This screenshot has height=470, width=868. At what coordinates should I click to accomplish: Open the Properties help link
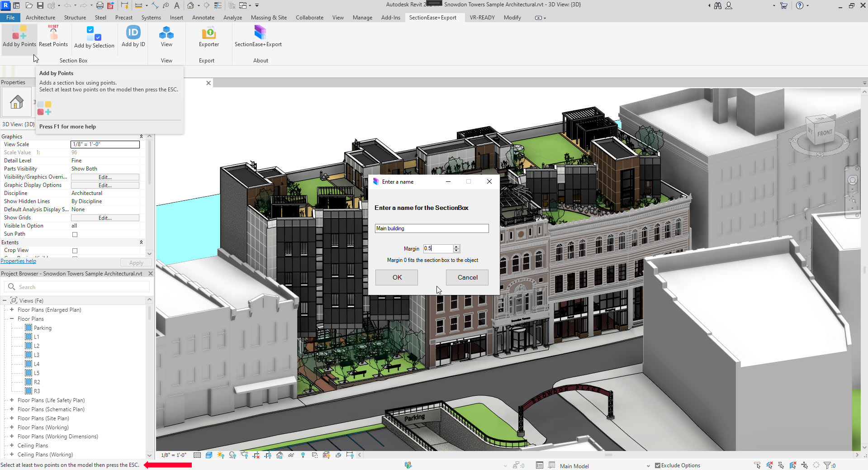(x=19, y=261)
